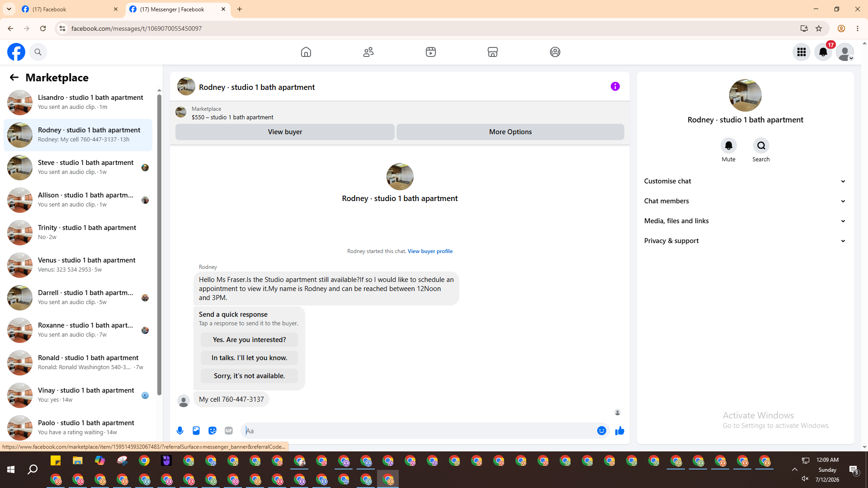Open the Facebook menu grid icon
The width and height of the screenshot is (868, 488).
[802, 52]
